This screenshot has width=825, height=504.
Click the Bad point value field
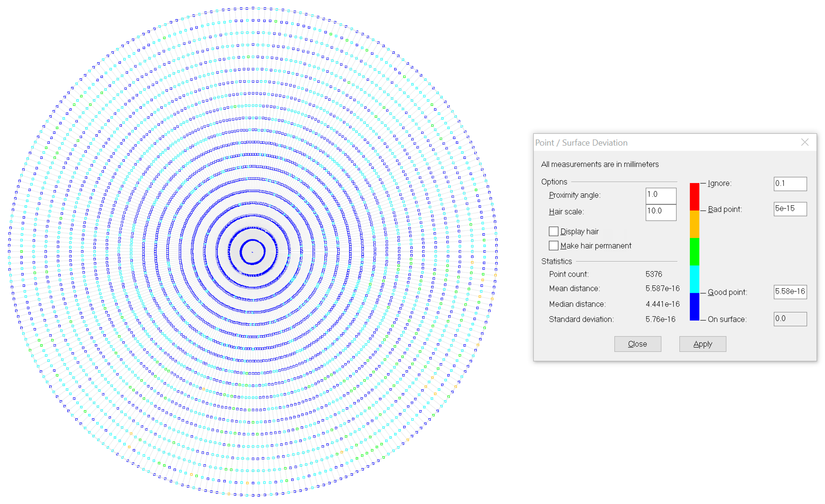point(790,209)
